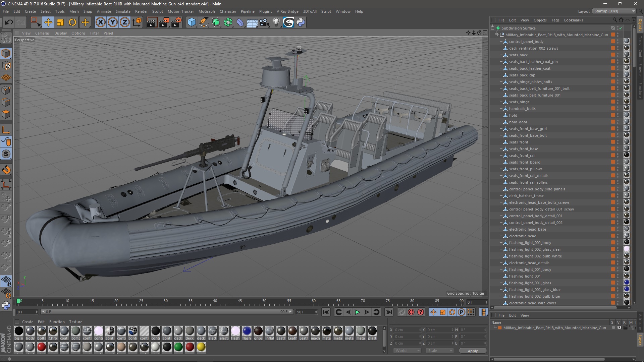Add a Cube primitive object
Viewport: 644px width, 362px height.
pyautogui.click(x=192, y=22)
